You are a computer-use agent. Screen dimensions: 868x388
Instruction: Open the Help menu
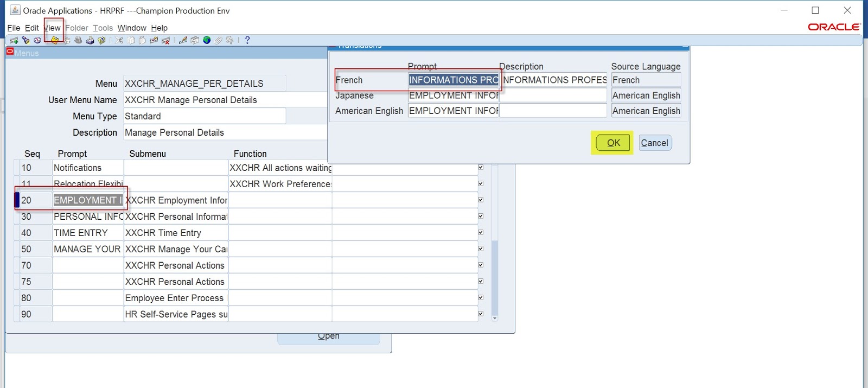[159, 28]
